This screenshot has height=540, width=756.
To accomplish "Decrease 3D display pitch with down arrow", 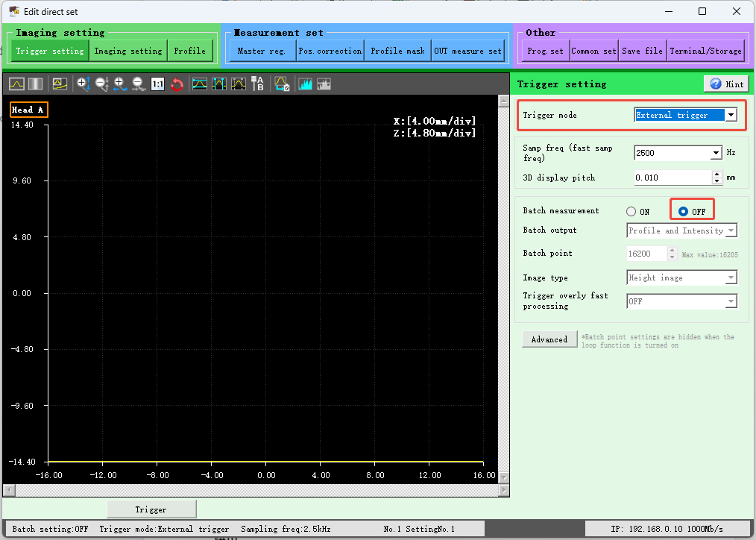I will pos(717,180).
